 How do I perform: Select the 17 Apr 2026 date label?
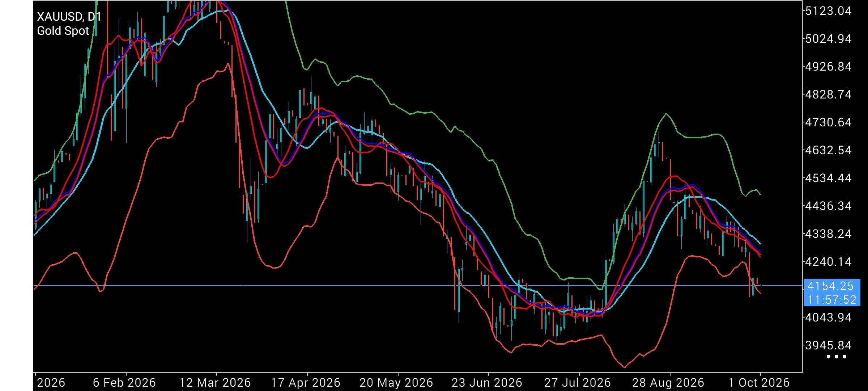[306, 383]
